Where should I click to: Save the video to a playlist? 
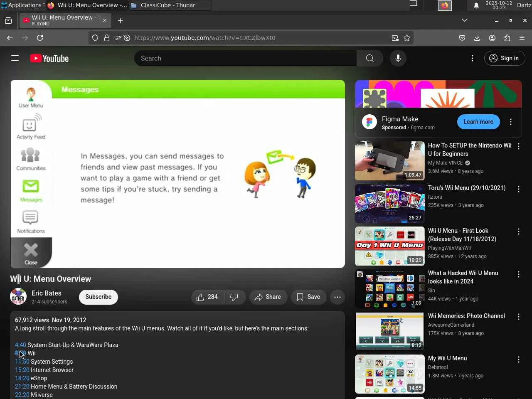pyautogui.click(x=308, y=297)
